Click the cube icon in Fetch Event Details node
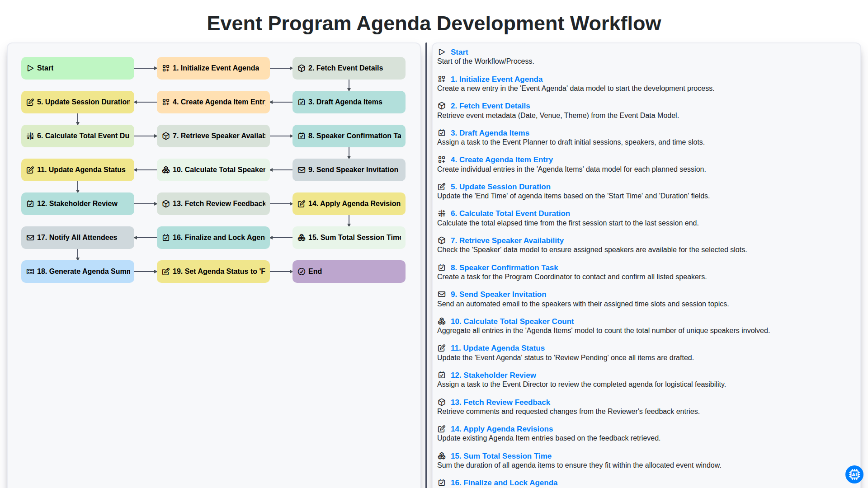 point(302,68)
